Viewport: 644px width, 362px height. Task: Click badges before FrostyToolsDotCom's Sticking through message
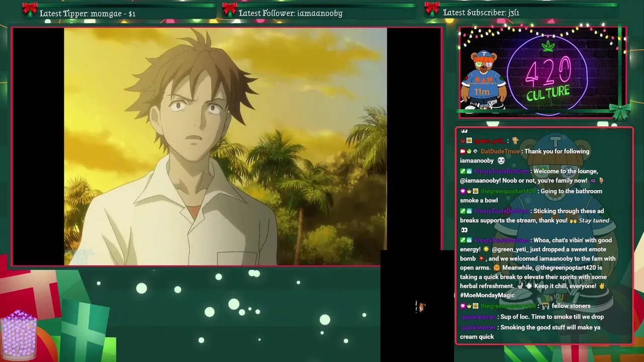(x=466, y=212)
